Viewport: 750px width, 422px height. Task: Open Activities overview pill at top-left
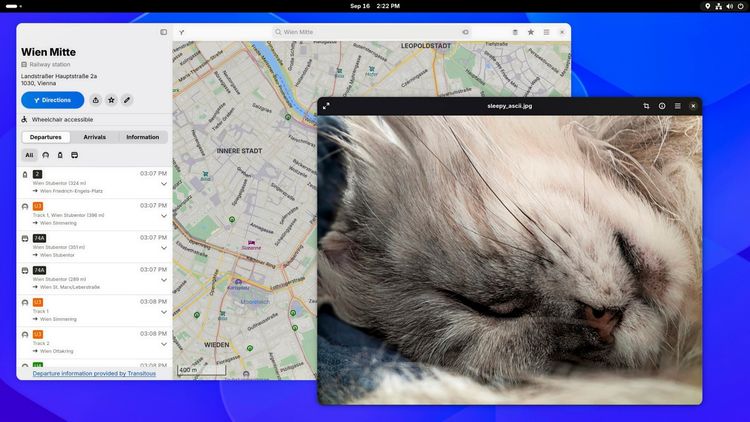coord(13,6)
